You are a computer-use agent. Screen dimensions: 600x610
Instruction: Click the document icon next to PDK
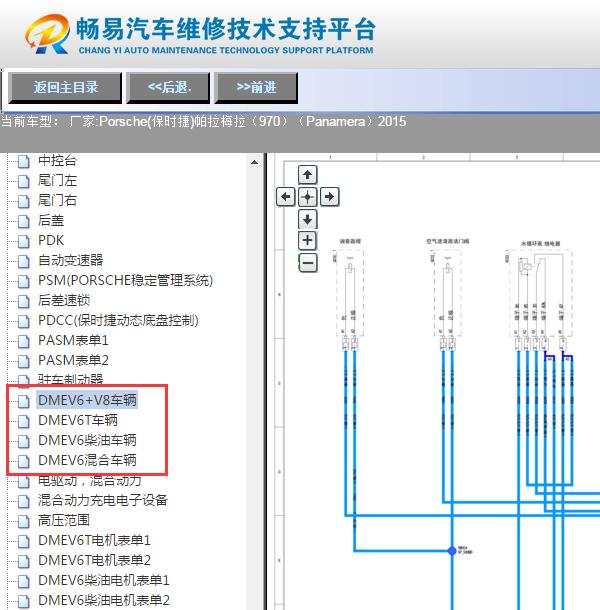pos(24,241)
